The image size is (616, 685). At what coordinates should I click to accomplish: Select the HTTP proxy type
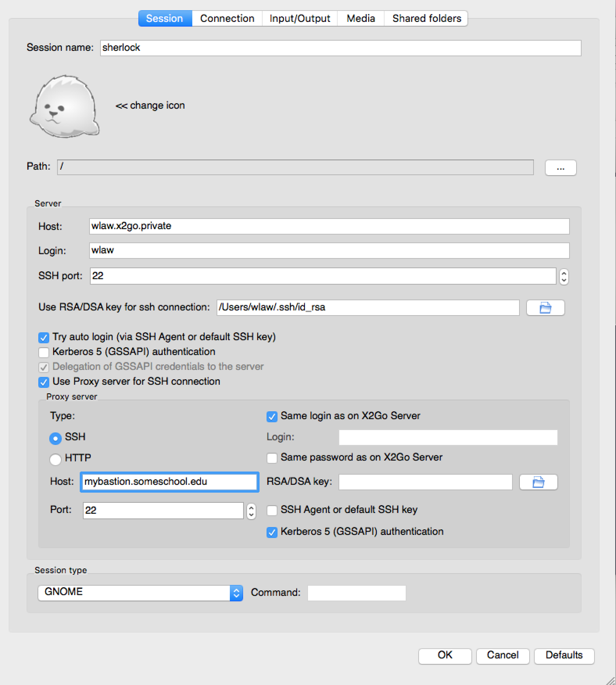click(56, 459)
